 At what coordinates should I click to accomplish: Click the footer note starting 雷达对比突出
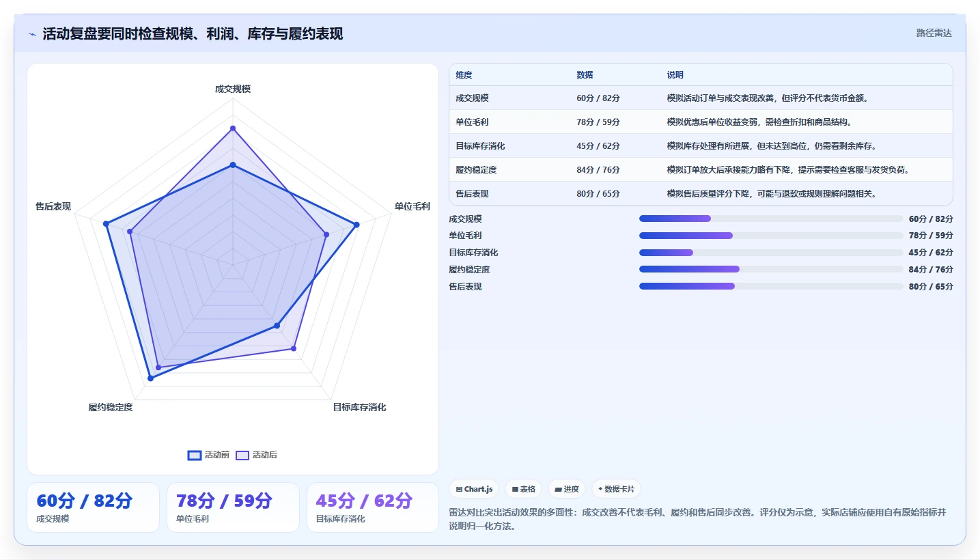(697, 519)
